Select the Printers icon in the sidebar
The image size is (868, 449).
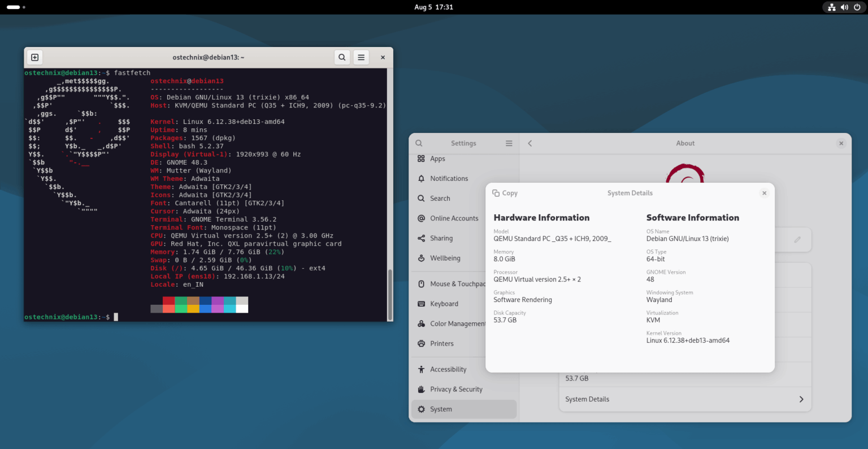(421, 343)
